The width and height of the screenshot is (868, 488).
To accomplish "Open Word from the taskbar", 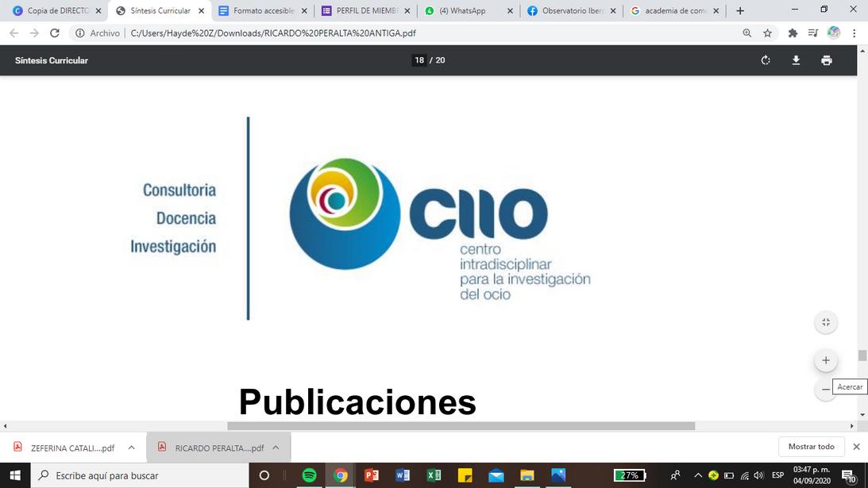I will point(403,475).
